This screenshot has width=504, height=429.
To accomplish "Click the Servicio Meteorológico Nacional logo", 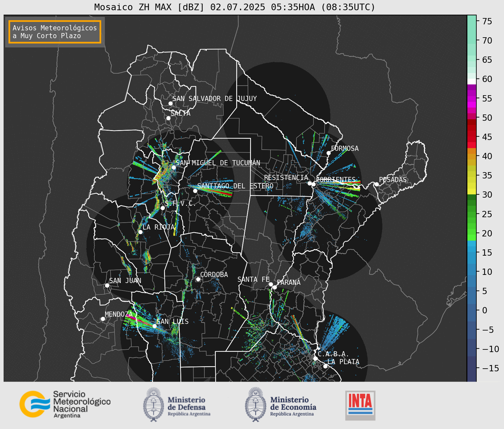I will (65, 404).
